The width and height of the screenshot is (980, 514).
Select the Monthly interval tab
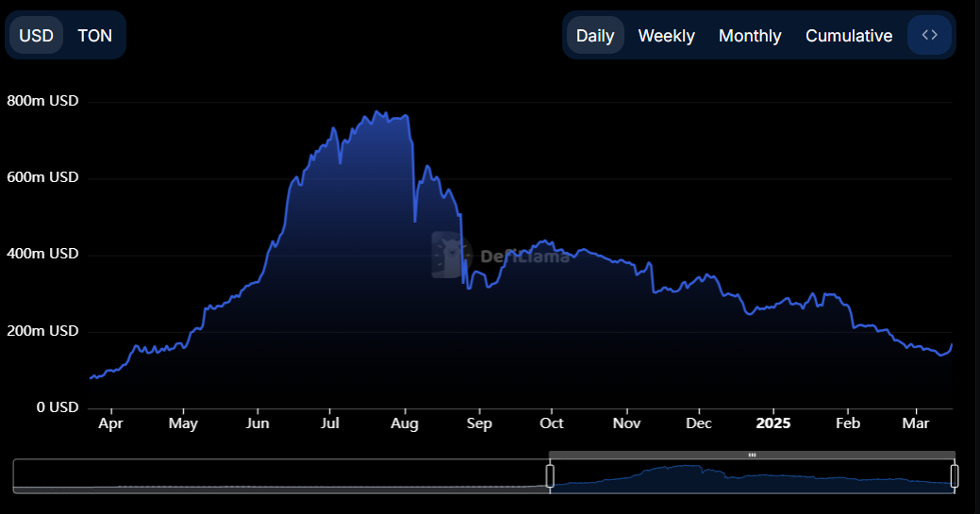(x=750, y=36)
